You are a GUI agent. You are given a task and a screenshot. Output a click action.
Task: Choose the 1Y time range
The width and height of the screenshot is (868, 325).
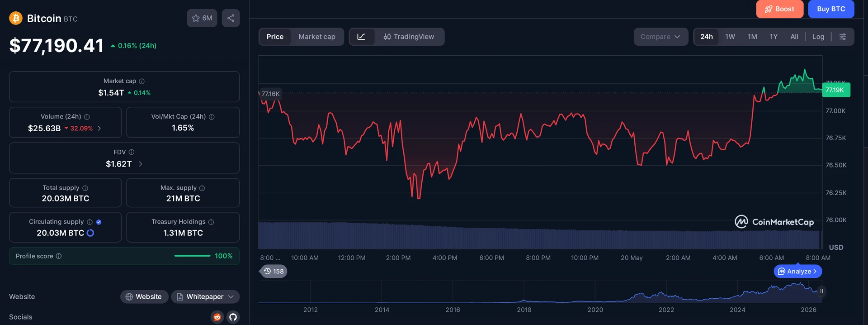point(774,37)
